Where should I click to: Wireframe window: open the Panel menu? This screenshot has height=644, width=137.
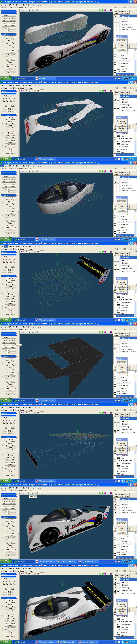[35, 407]
